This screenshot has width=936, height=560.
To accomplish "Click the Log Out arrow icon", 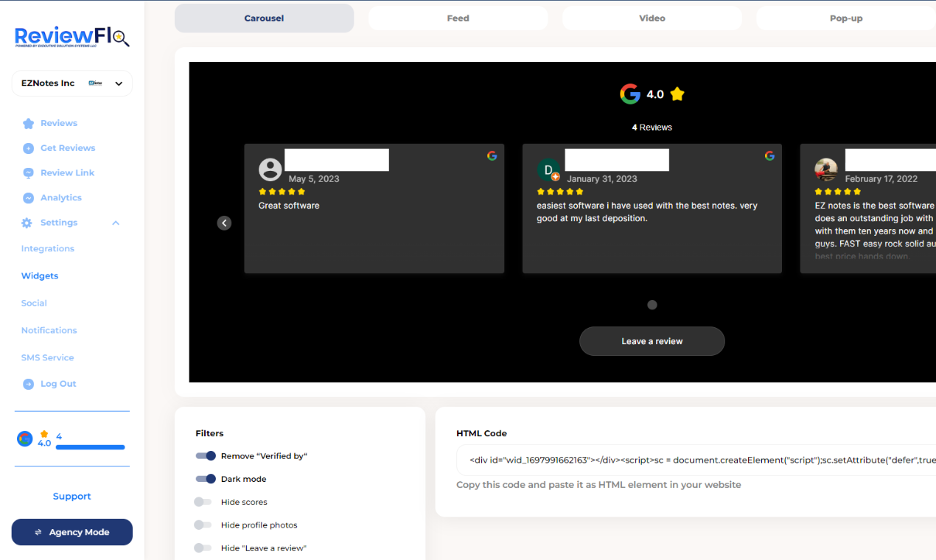I will [28, 384].
